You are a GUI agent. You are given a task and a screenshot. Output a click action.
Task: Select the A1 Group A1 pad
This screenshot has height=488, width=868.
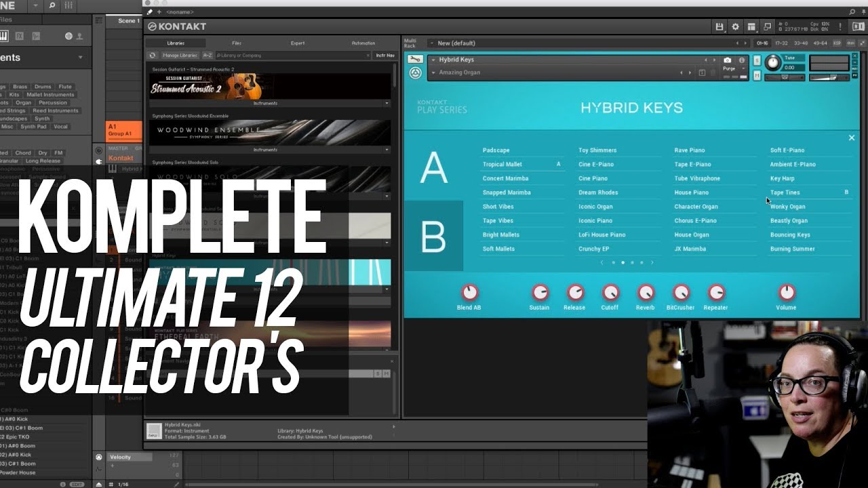click(x=124, y=130)
